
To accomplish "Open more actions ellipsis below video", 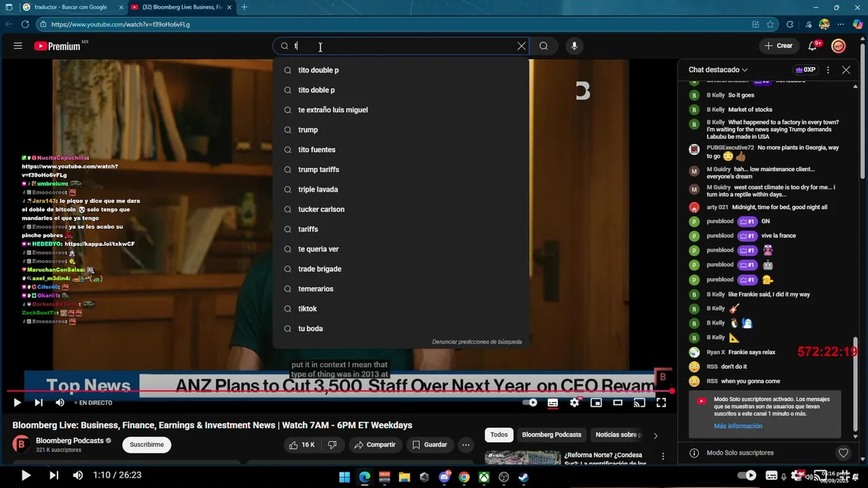I will (465, 445).
